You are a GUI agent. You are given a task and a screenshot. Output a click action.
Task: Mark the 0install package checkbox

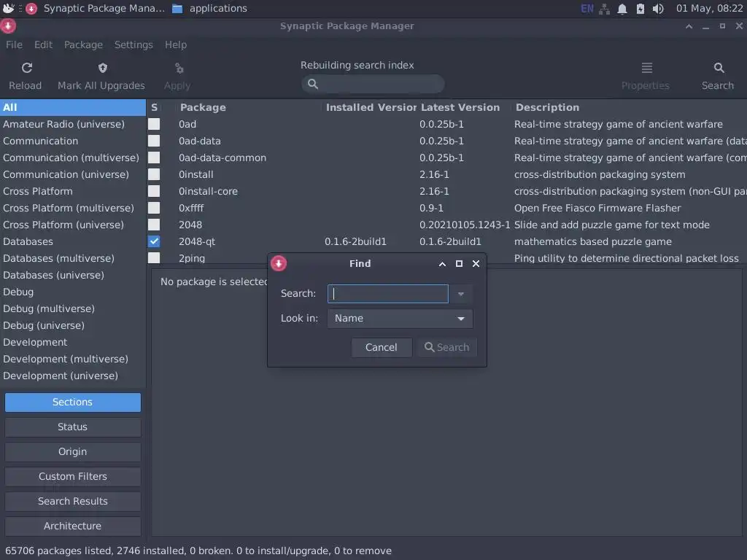[x=154, y=174]
